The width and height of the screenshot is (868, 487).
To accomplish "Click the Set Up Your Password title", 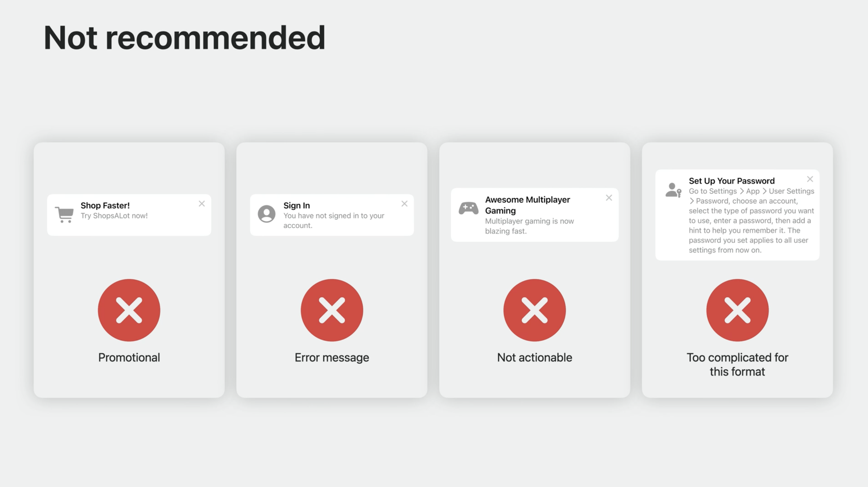I will coord(732,181).
